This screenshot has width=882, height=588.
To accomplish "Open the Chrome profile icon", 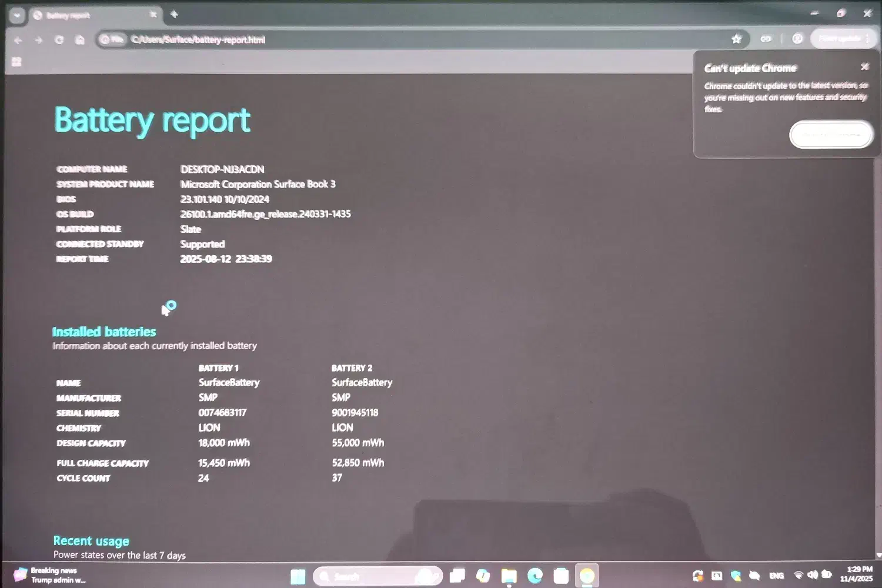I will [797, 39].
